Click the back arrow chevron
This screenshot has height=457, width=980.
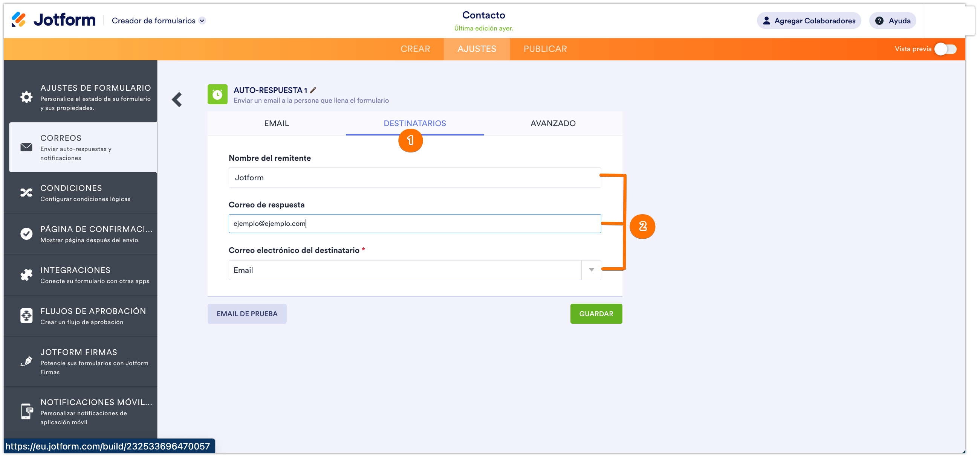177,100
